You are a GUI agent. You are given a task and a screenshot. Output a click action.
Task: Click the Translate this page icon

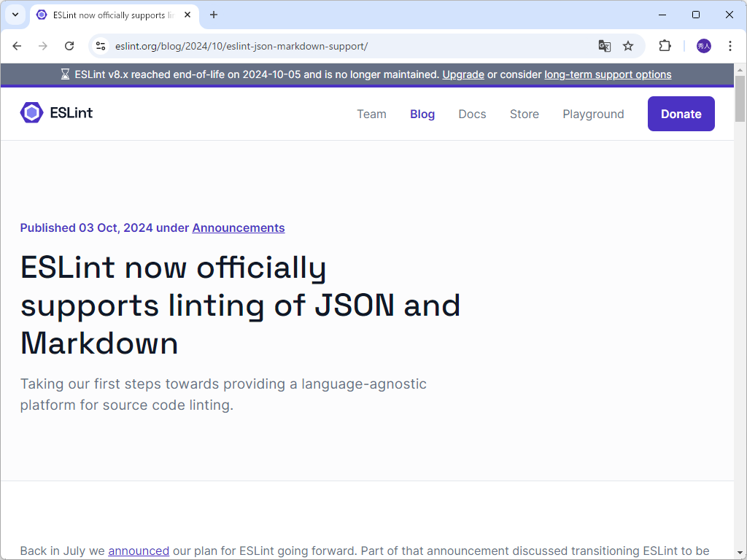tap(605, 46)
